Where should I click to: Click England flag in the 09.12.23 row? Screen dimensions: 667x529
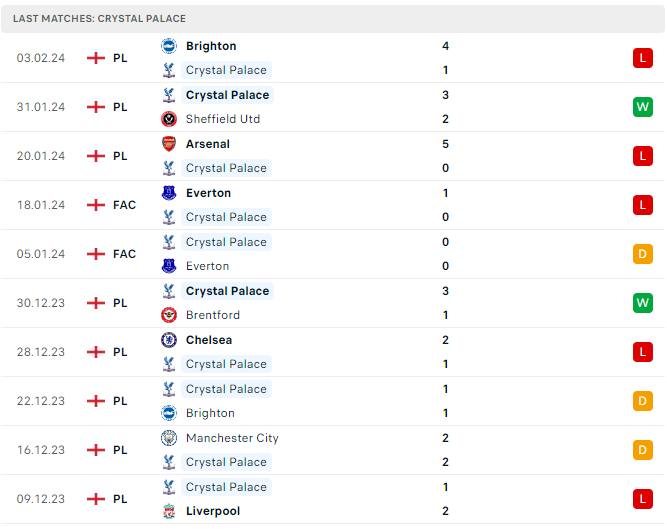coord(96,499)
